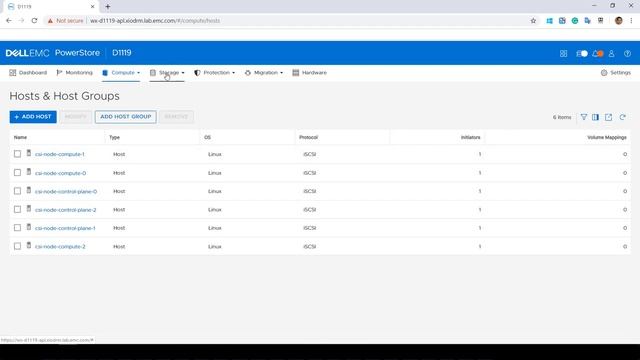Click the host icon beside csi-node-compute-0
Screen dimensions: 640x360
point(29,172)
